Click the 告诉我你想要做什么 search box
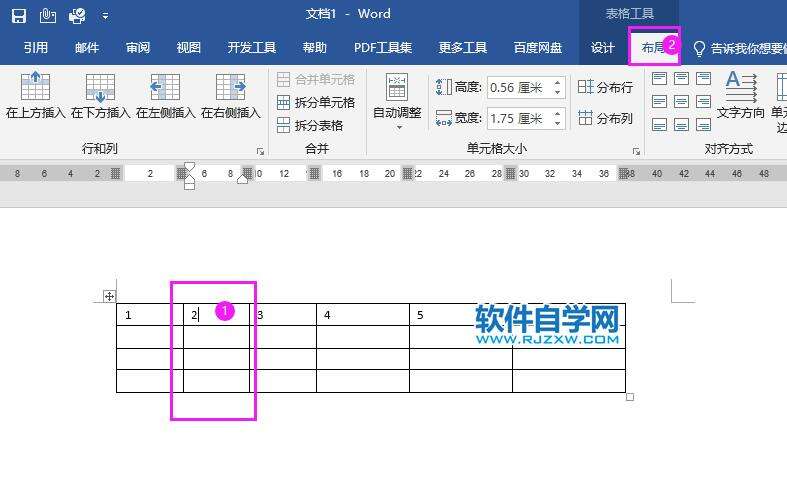Viewport: 787px width, 486px height. pyautogui.click(x=740, y=48)
